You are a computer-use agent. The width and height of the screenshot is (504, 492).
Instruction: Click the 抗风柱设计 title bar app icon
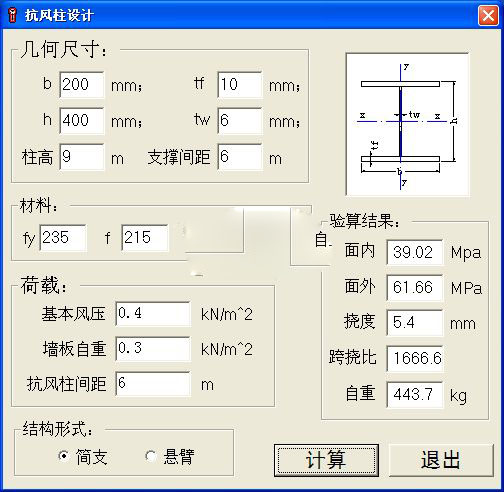pos(13,15)
